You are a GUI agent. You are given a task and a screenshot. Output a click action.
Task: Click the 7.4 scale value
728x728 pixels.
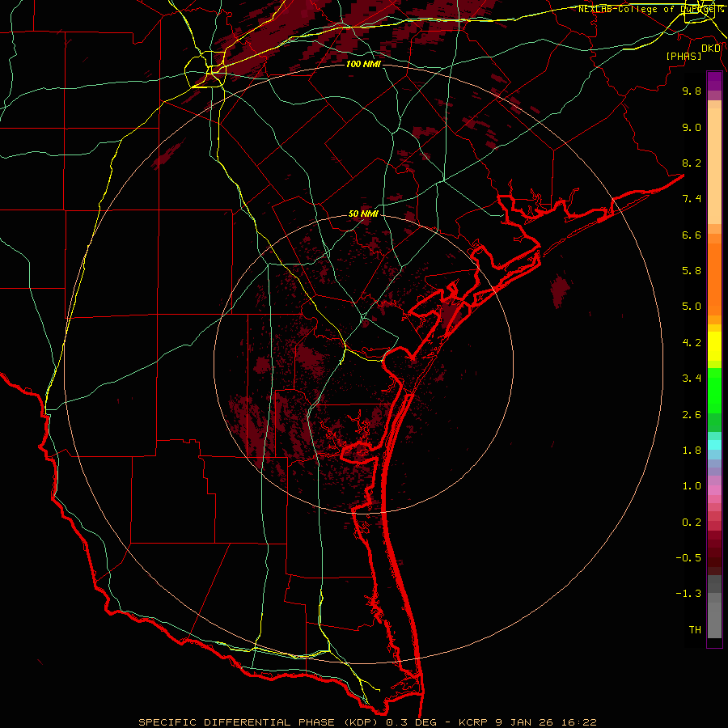(x=692, y=199)
